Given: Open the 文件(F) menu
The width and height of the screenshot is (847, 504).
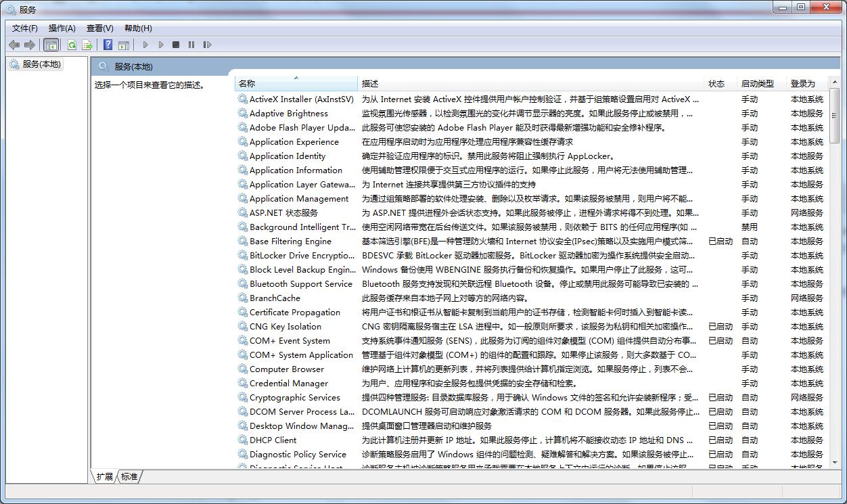Looking at the screenshot, I should coord(24,28).
